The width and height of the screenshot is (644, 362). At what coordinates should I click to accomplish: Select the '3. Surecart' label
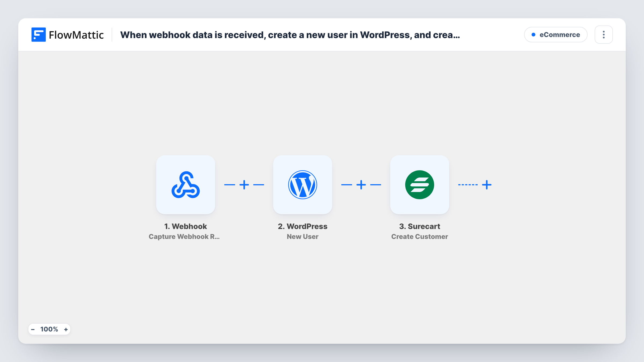tap(420, 226)
